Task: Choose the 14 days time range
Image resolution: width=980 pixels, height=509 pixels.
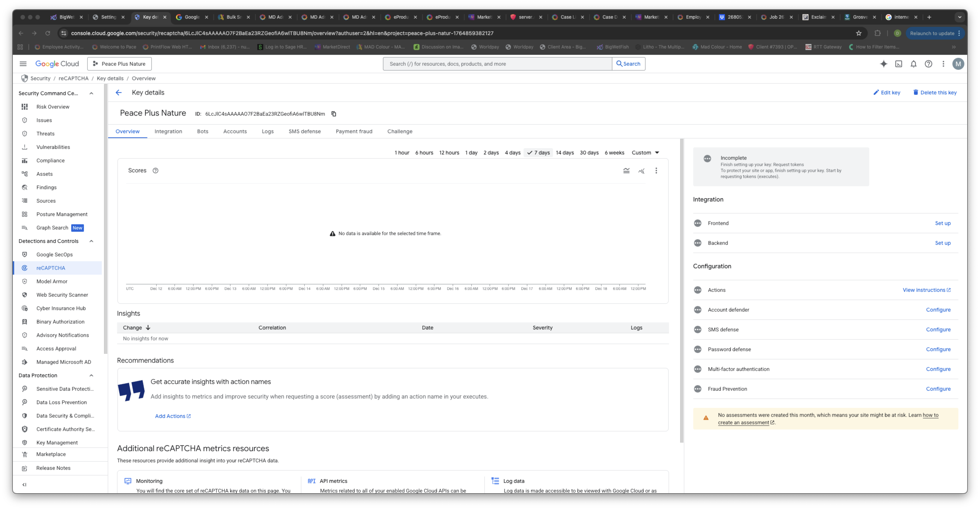Action: pos(565,153)
